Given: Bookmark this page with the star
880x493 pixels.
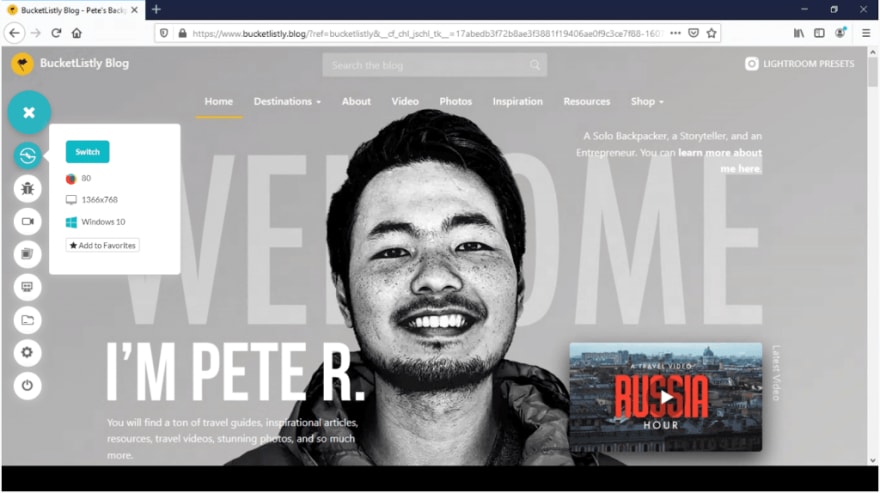Looking at the screenshot, I should pos(712,33).
